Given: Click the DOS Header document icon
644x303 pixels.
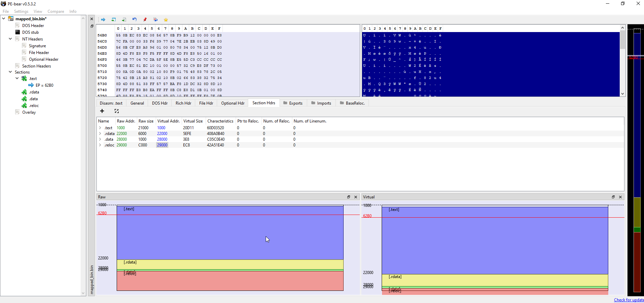Looking at the screenshot, I should pos(18,25).
